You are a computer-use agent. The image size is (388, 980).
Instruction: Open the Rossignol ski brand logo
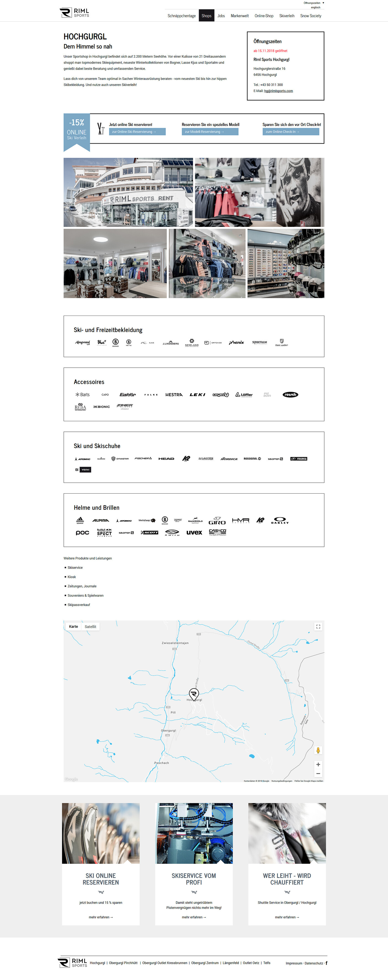coord(252,459)
